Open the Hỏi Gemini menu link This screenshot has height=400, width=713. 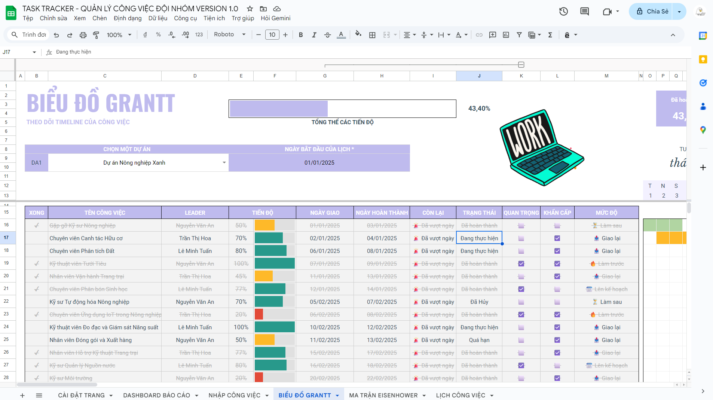[x=276, y=18]
